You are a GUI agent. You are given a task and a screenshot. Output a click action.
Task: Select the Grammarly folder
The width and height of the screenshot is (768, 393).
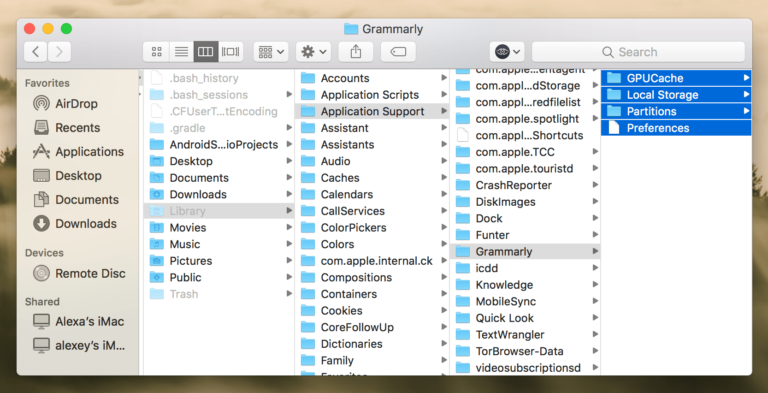click(525, 252)
